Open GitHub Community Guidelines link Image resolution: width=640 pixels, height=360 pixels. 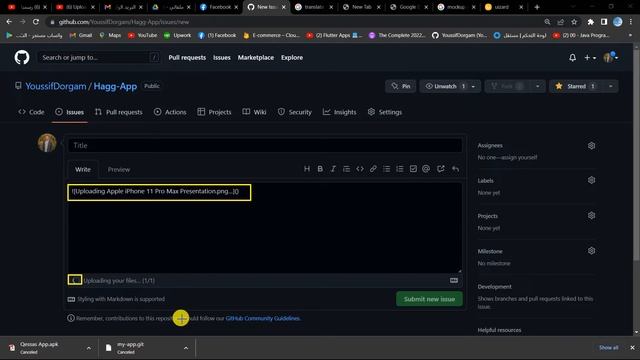(262, 318)
